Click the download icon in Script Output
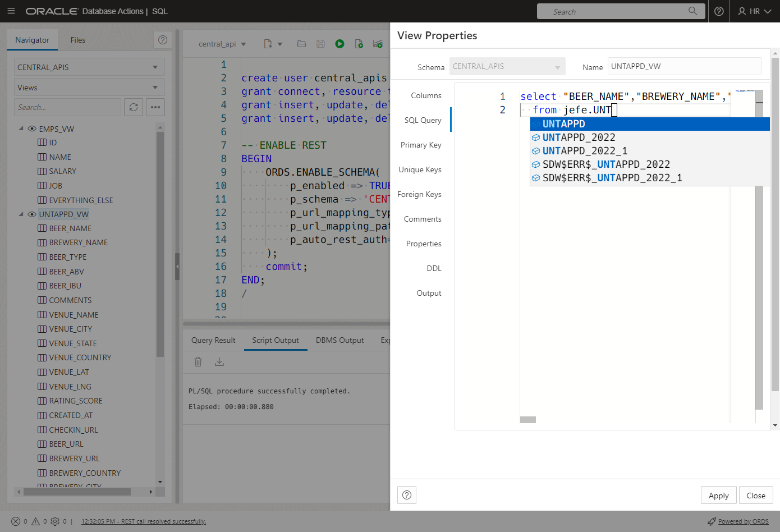The image size is (780, 532). tap(219, 362)
